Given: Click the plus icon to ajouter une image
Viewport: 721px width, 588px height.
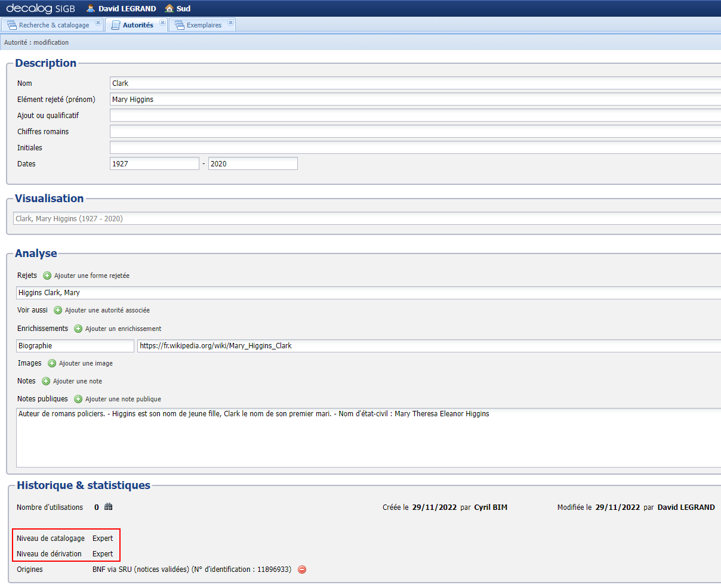Looking at the screenshot, I should coord(52,363).
